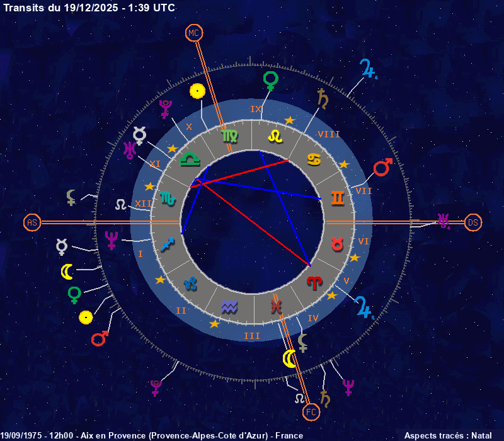Select the purple Aquarius sign glyph
Screen dimensions: 504x441
click(x=229, y=307)
